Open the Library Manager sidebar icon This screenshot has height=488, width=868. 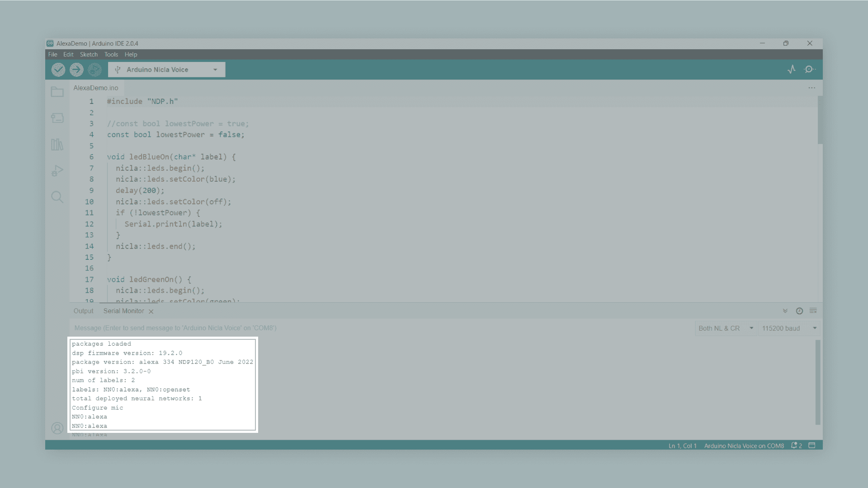pyautogui.click(x=57, y=145)
